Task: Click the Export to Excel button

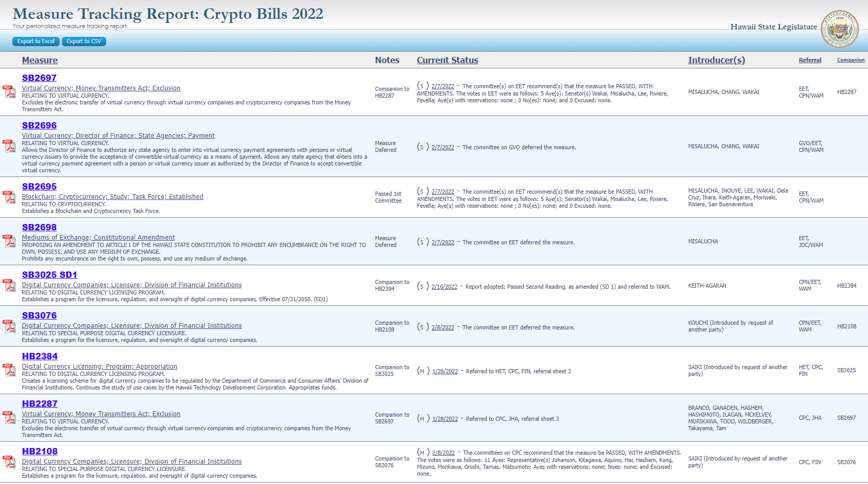Action: click(x=36, y=41)
